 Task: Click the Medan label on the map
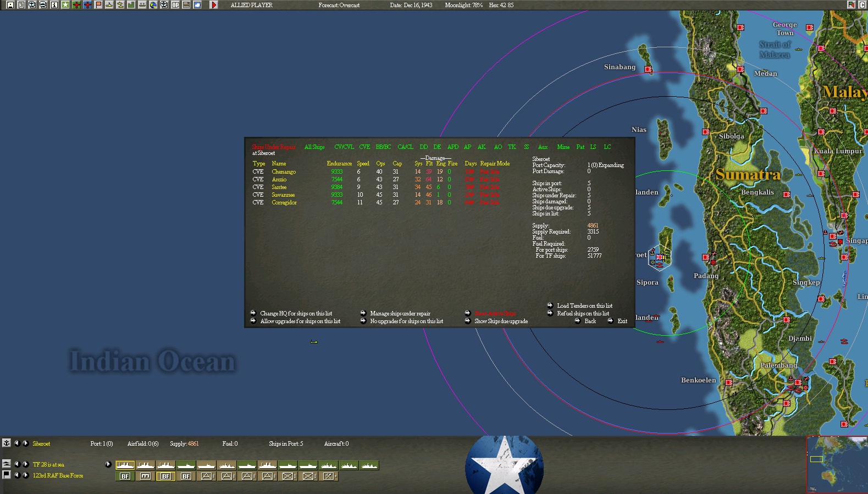[765, 73]
